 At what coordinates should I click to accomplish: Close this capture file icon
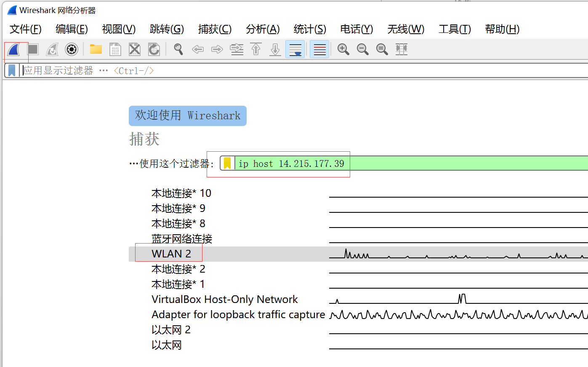click(135, 49)
